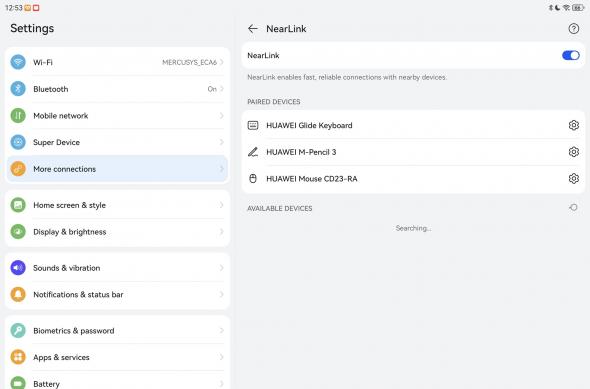The width and height of the screenshot is (590, 389).
Task: Click the battery indicator in status bar
Action: pos(578,8)
